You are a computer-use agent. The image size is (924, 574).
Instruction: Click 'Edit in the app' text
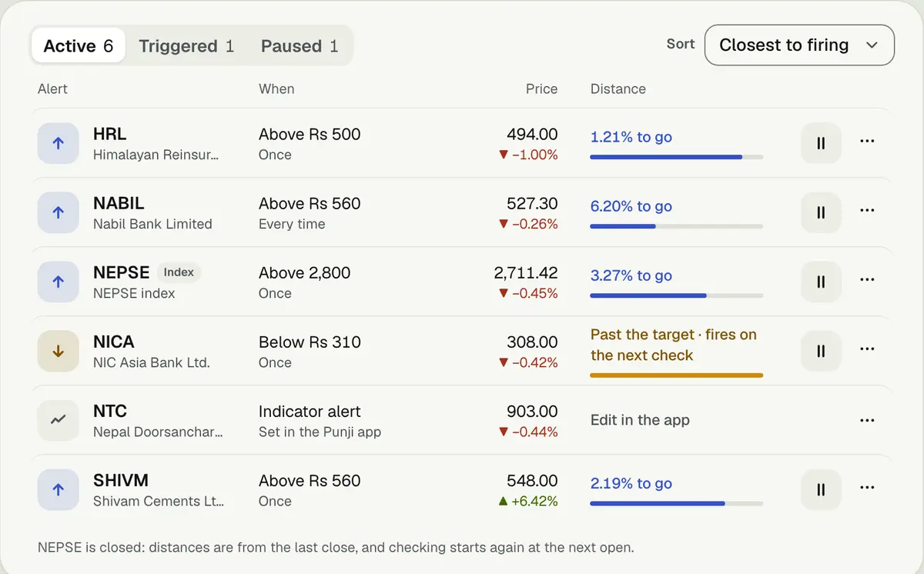[x=640, y=420]
